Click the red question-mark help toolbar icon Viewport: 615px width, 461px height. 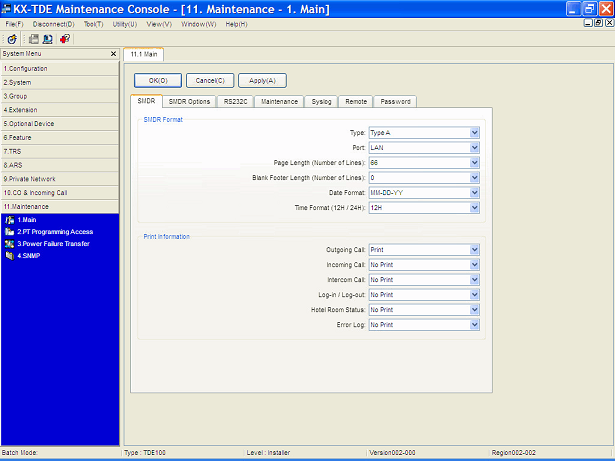coord(65,38)
